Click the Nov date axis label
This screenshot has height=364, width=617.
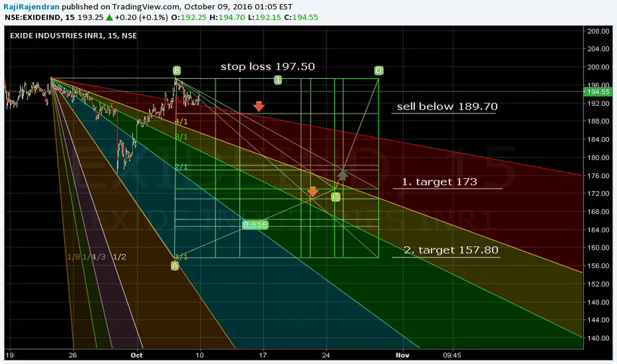(403, 355)
